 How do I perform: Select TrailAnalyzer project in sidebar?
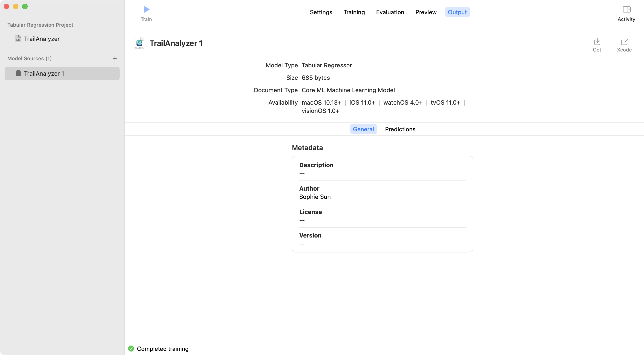tap(62, 39)
